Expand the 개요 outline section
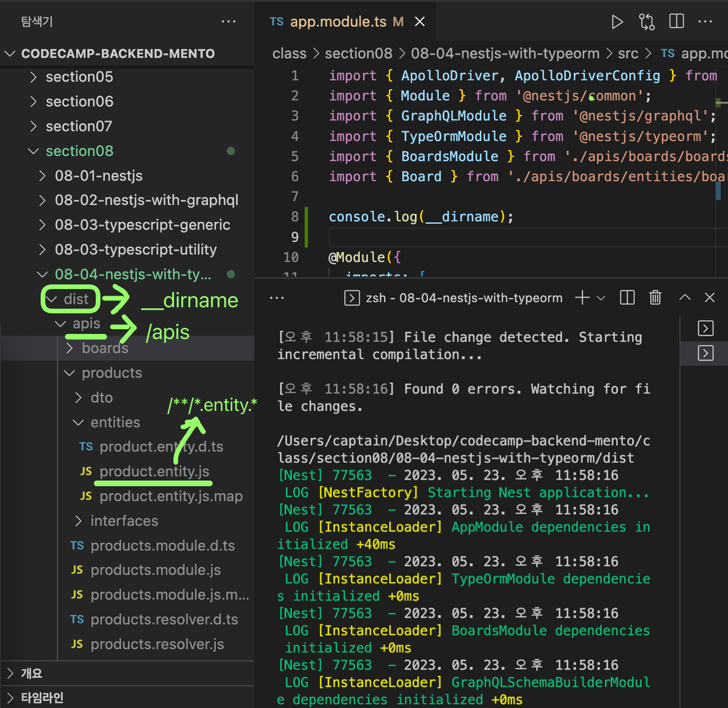728x708 pixels. point(127,673)
